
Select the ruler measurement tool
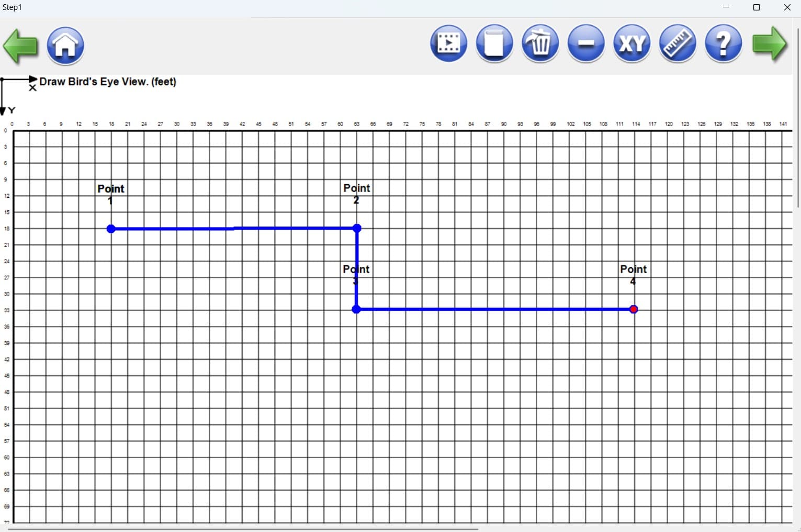click(x=677, y=44)
